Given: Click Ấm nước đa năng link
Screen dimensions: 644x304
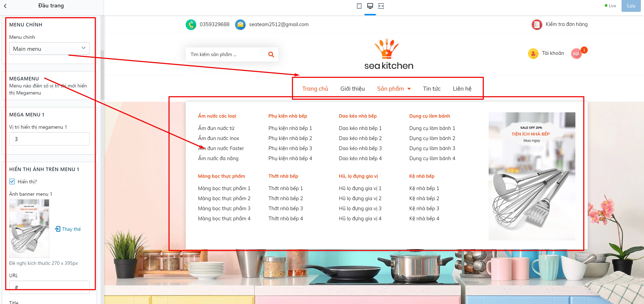Looking at the screenshot, I should point(218,159).
